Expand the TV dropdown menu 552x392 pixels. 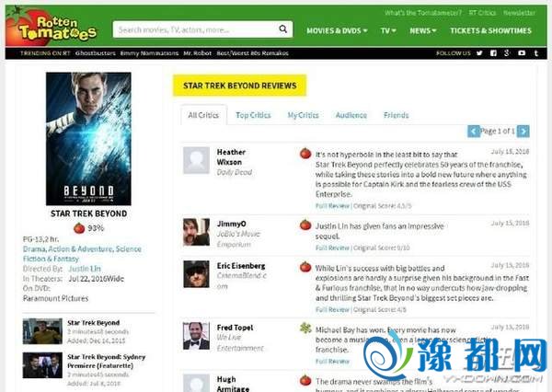pos(388,30)
